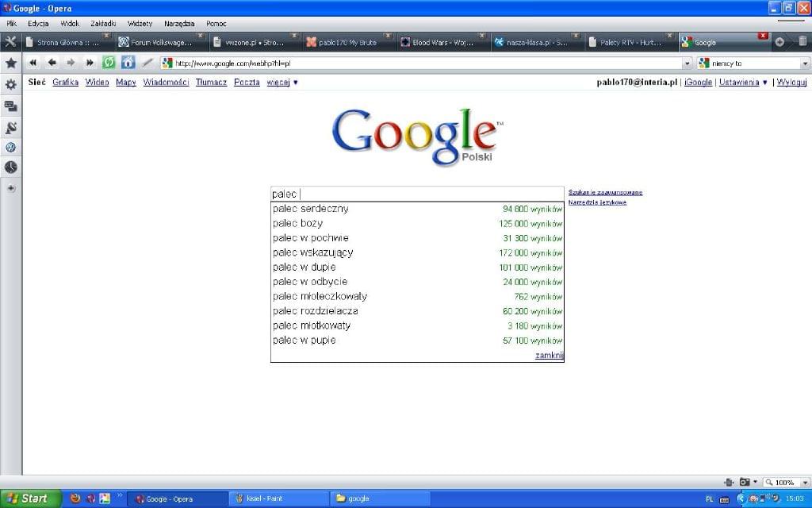The image size is (812, 508).
Task: Expand hidden system tray icons arrow
Action: pos(741,498)
